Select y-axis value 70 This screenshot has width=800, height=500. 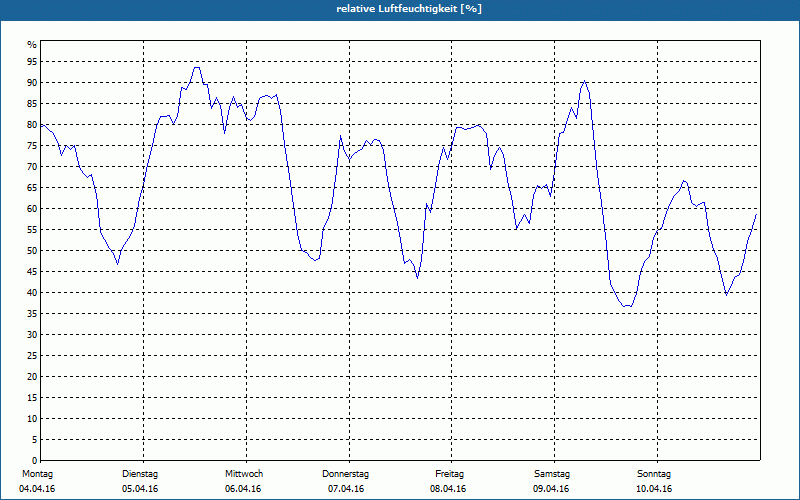[32, 167]
